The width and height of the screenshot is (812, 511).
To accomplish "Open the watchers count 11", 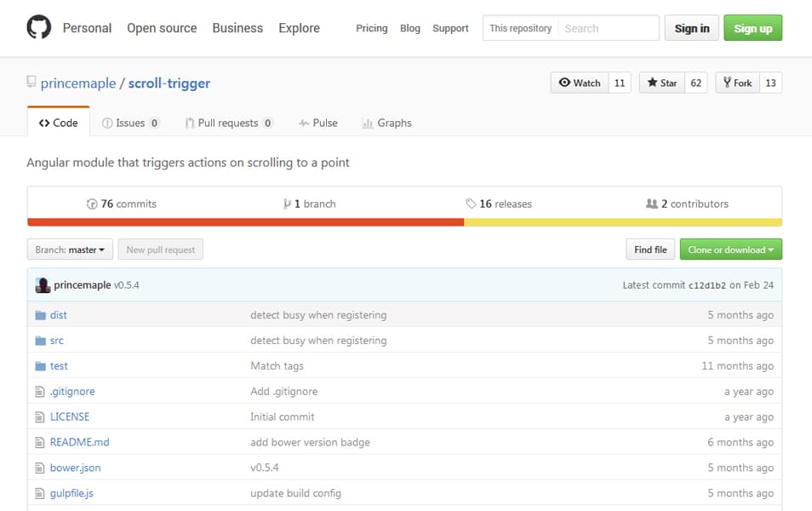I will 620,83.
